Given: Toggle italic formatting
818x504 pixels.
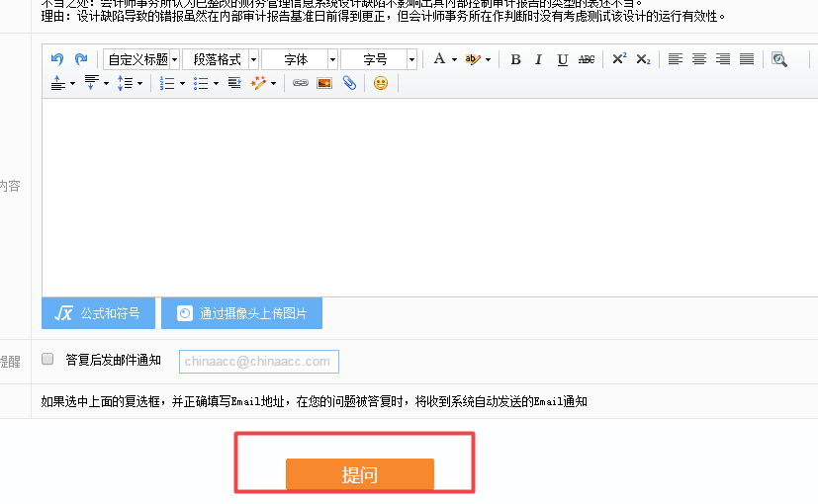Looking at the screenshot, I should pyautogui.click(x=538, y=59).
